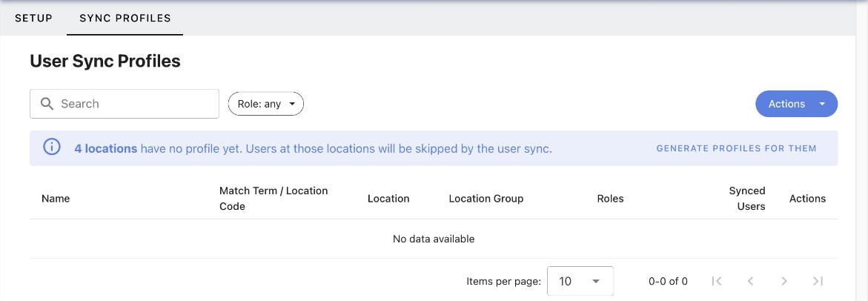Click the Location Group column header

tap(486, 199)
